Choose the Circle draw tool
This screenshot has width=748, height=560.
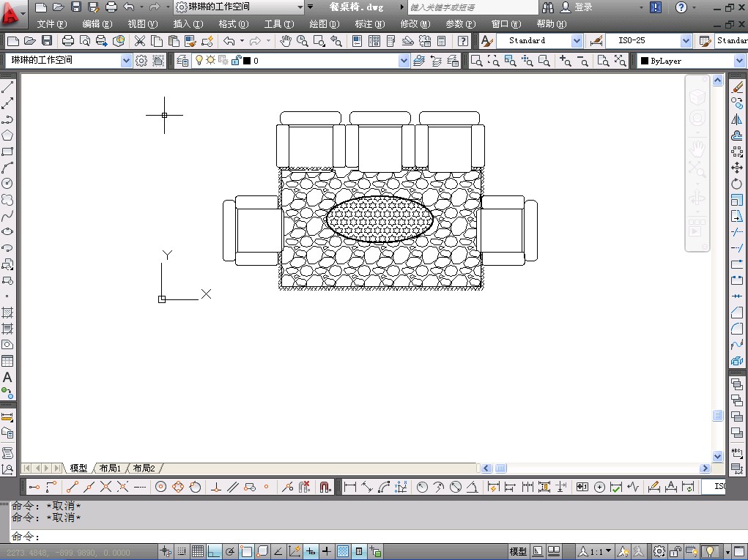click(x=7, y=183)
